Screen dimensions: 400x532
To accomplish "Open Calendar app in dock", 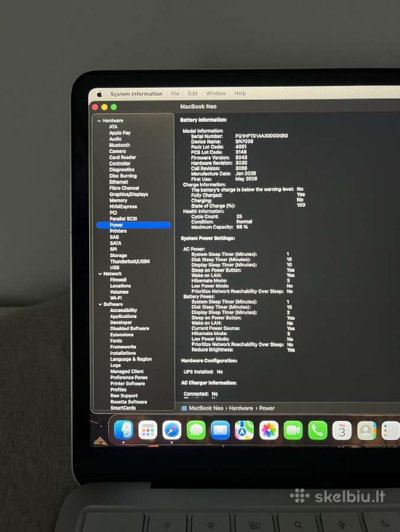I will (341, 430).
